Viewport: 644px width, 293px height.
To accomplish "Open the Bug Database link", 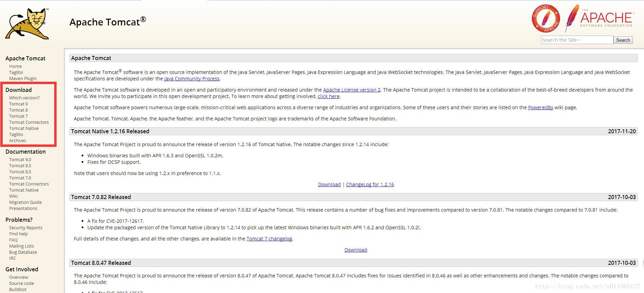I will [x=23, y=252].
